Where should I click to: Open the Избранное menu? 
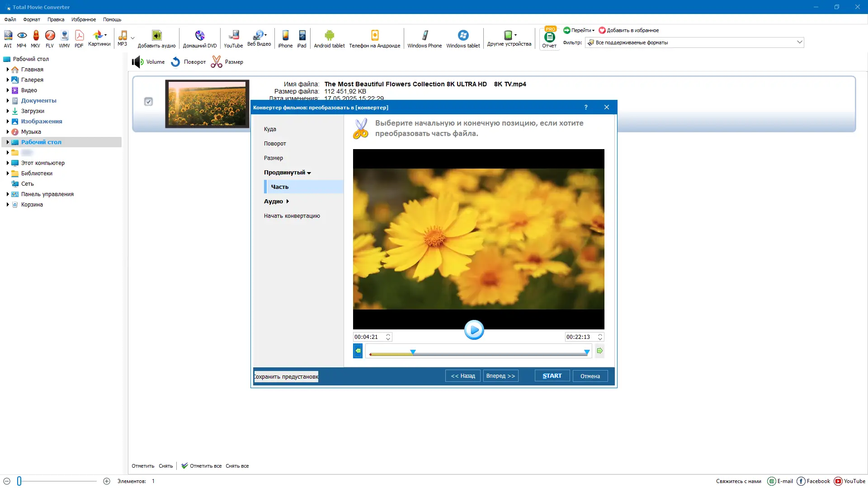(x=84, y=19)
